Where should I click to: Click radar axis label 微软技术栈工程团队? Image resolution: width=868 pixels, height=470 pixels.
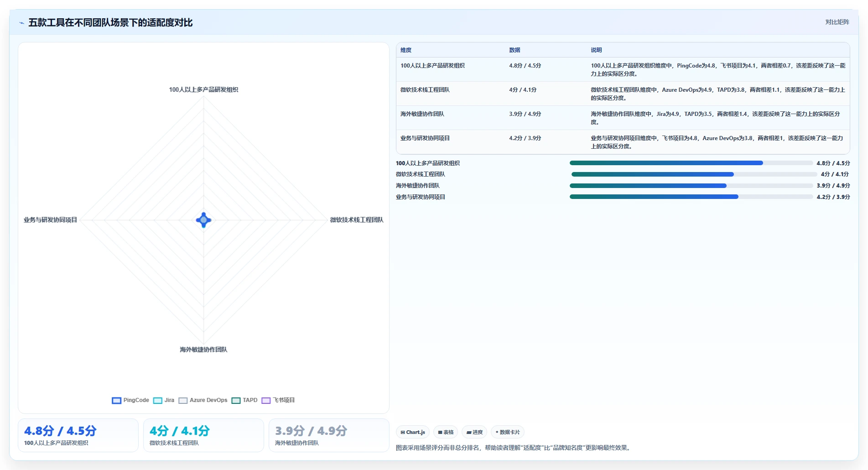click(x=357, y=220)
